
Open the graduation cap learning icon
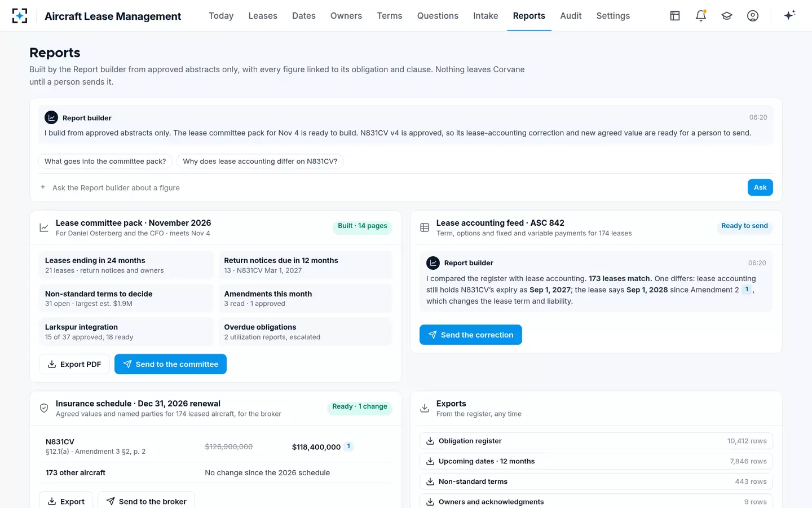click(727, 16)
